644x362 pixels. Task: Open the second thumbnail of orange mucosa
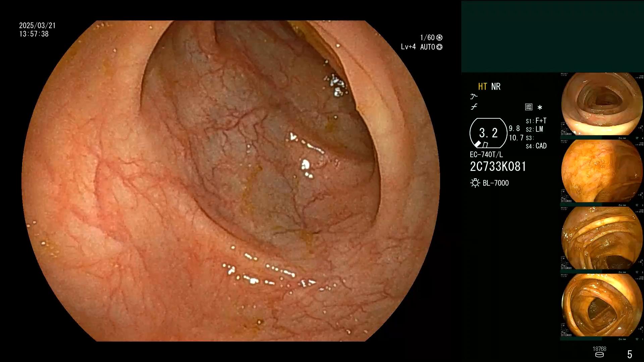click(602, 171)
